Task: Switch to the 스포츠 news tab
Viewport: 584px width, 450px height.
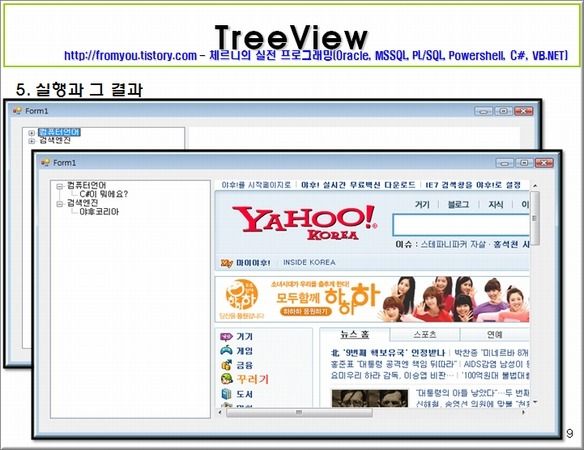Action: point(425,334)
